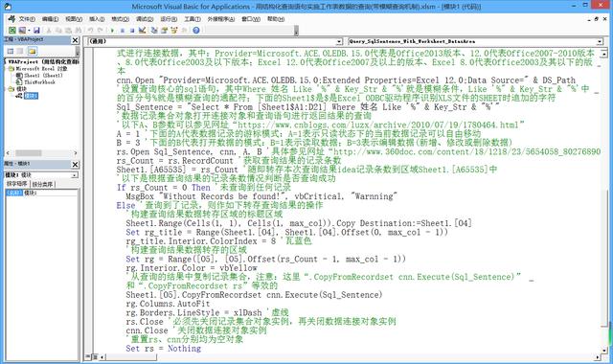Click the Save workbook toolbar icon
This screenshot has height=364, width=613.
tap(36, 30)
